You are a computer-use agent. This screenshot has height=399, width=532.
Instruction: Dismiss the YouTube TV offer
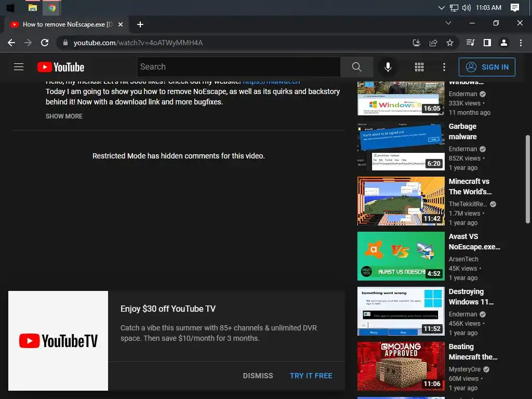(x=258, y=376)
